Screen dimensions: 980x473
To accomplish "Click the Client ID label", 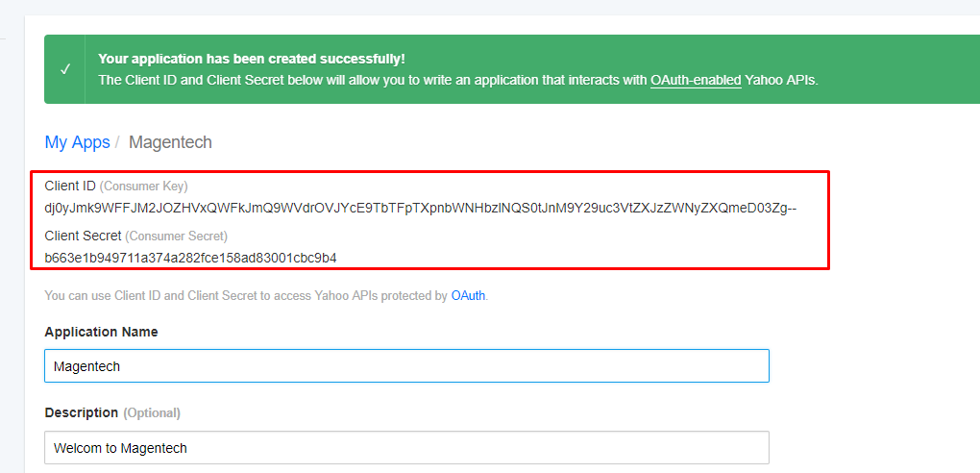I will (x=70, y=186).
